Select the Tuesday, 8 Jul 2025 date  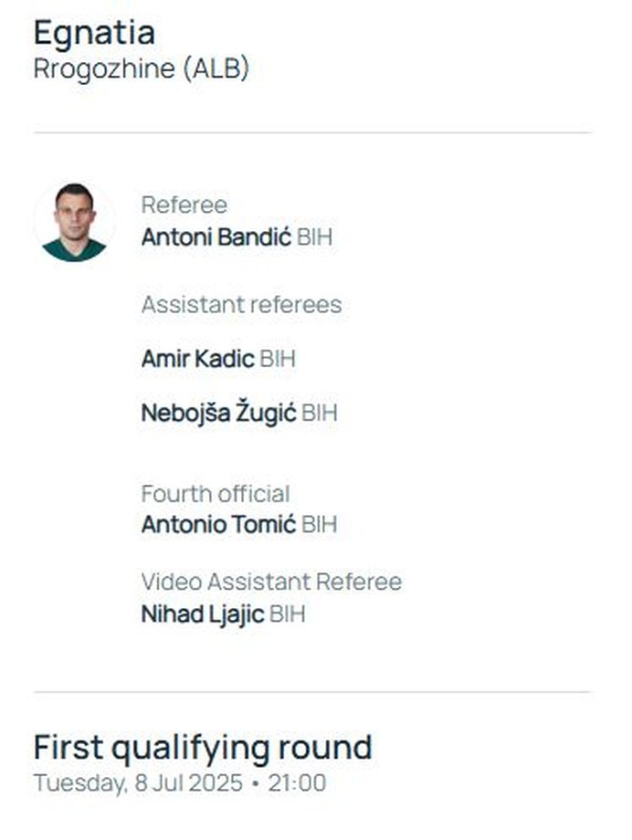pos(138,783)
